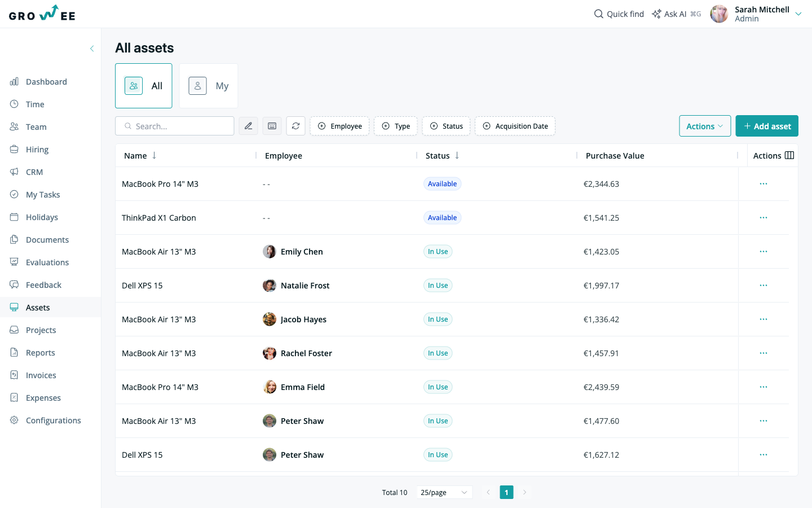Image resolution: width=812 pixels, height=508 pixels.
Task: Open row actions for ThinkPad X1 Carbon
Action: (x=764, y=217)
